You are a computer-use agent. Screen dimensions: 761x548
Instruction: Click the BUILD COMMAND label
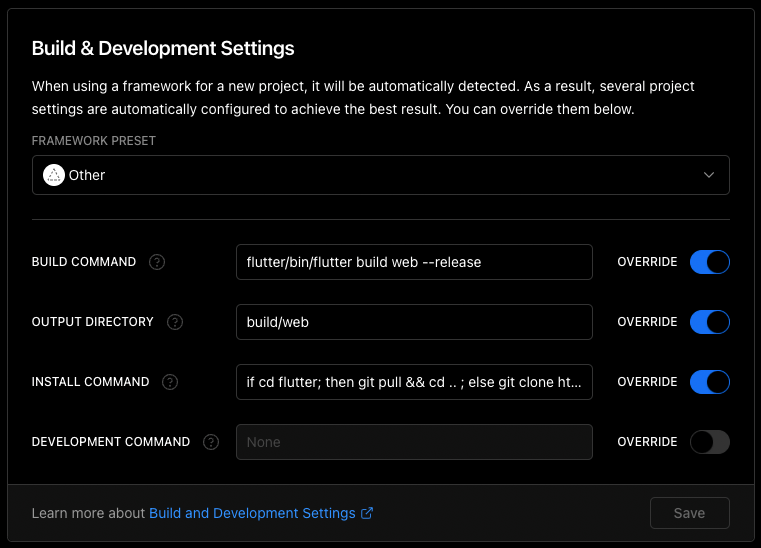click(84, 262)
